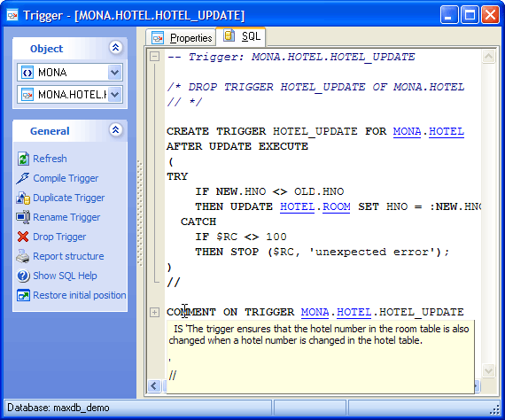The width and height of the screenshot is (505, 420).
Task: Select the SQL tab
Action: pos(241,36)
